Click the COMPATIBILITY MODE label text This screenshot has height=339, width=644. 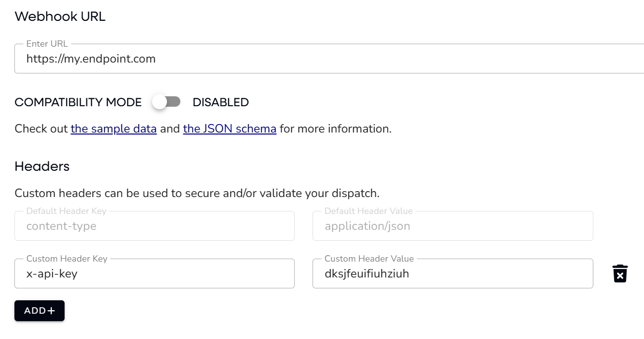tap(78, 103)
